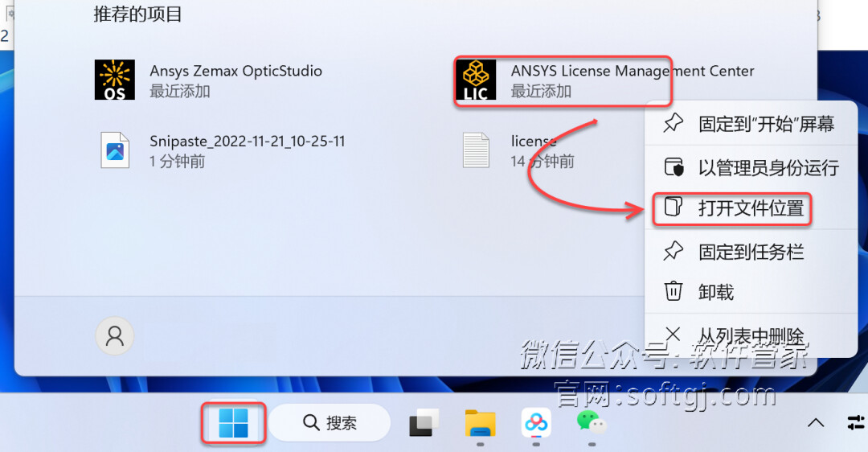868x452 pixels.
Task: Click the shield icon beside 以管理员身份运行
Action: [x=674, y=166]
